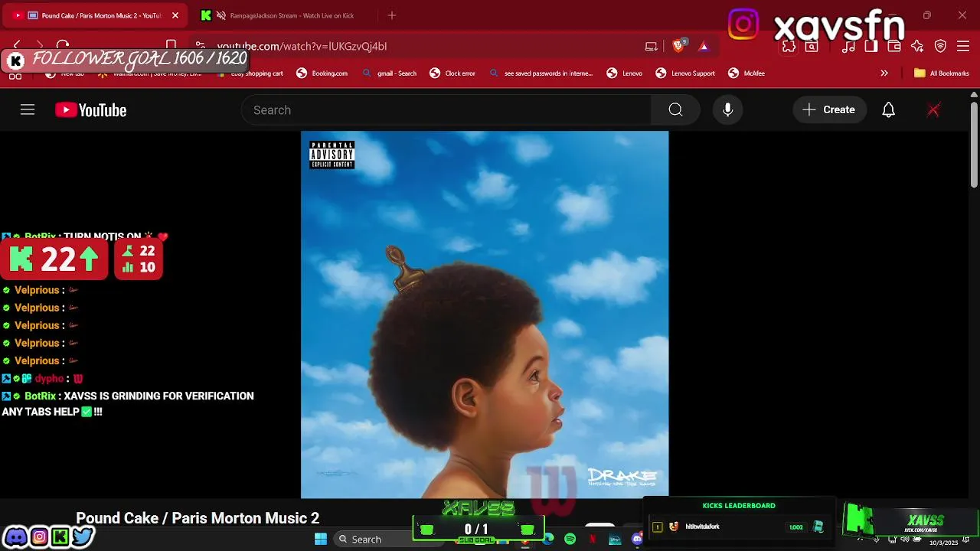
Task: Open the extensions puzzle icon
Action: tap(789, 46)
